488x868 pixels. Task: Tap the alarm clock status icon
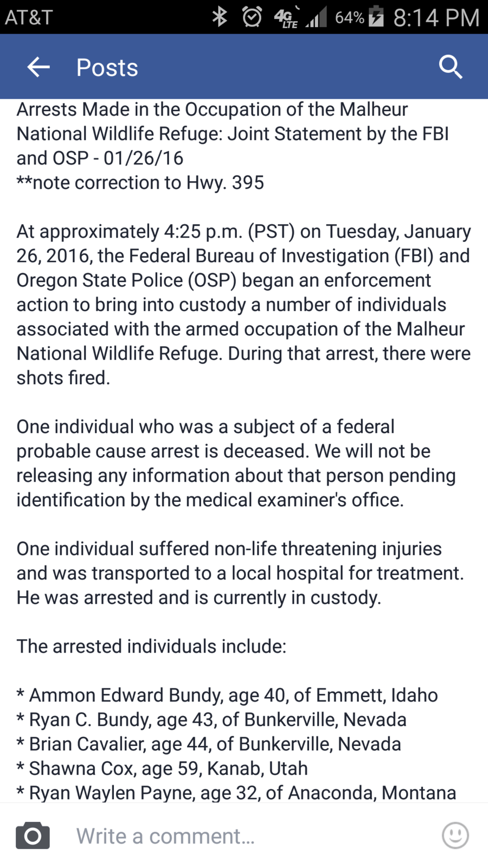[252, 17]
